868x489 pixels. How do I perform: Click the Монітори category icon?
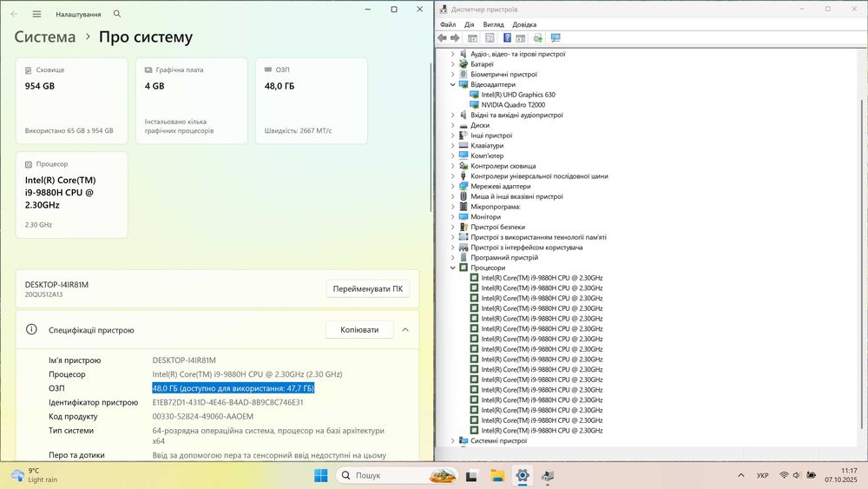point(464,217)
